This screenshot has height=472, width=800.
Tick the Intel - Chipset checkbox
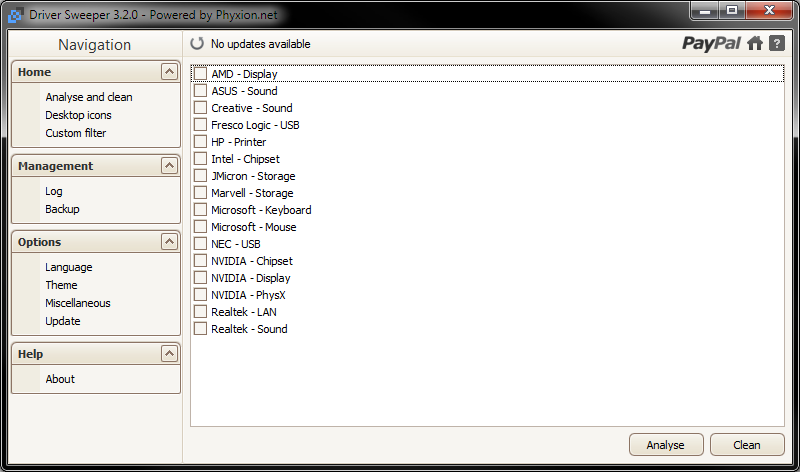pyautogui.click(x=201, y=159)
